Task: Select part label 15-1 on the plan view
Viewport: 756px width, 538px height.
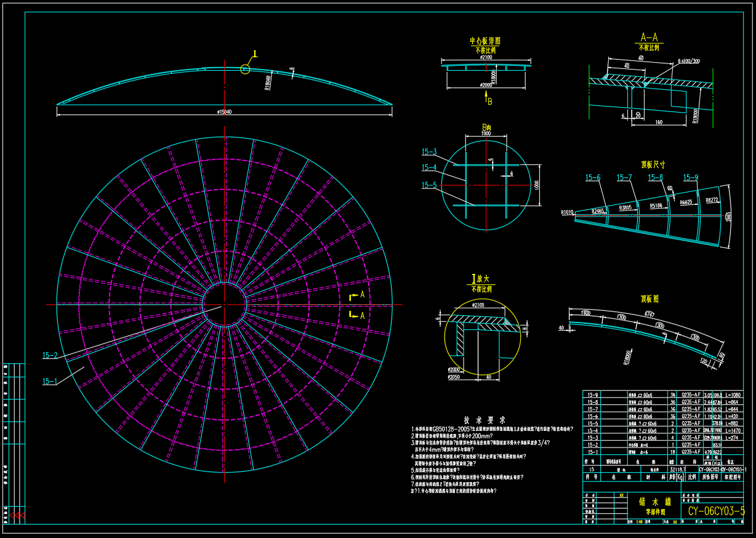Action: coord(50,381)
